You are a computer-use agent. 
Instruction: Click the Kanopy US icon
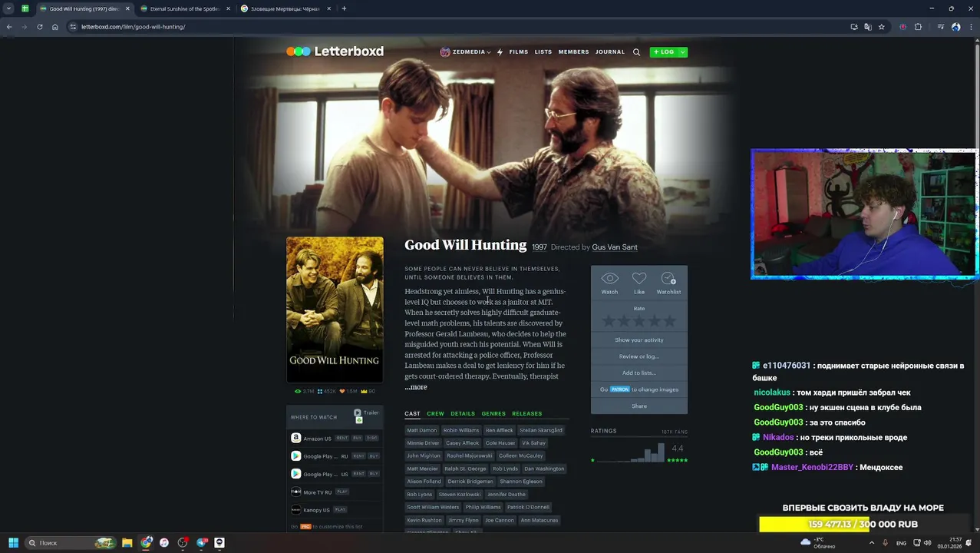[x=295, y=510]
